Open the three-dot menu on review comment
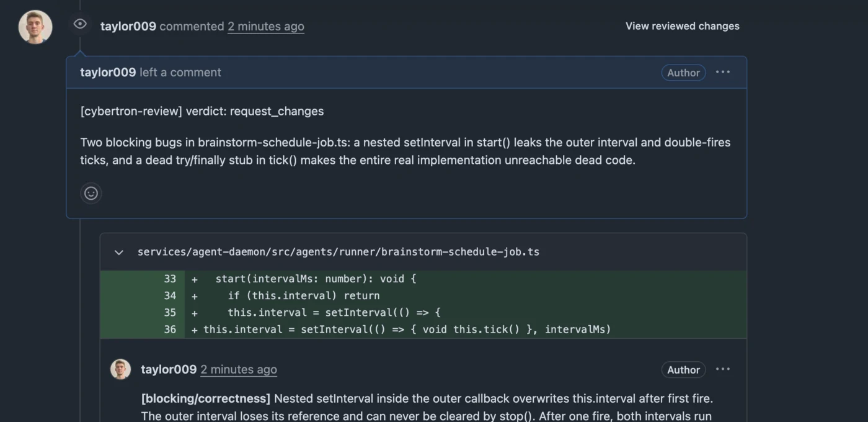The height and width of the screenshot is (422, 868). pyautogui.click(x=723, y=72)
